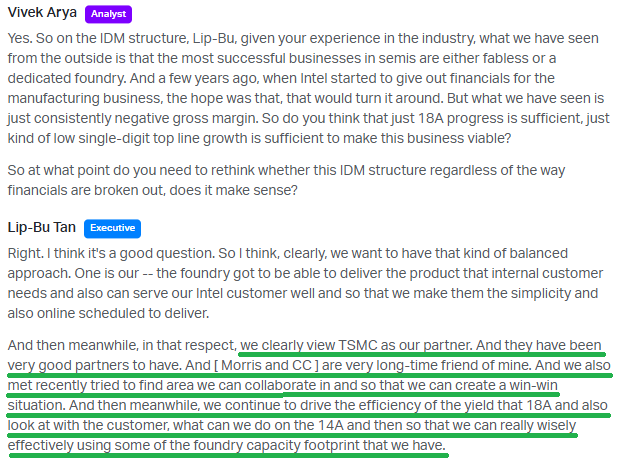This screenshot has height=461, width=621.
Task: Click 'Right. I think it's a good question'
Action: pos(112,253)
